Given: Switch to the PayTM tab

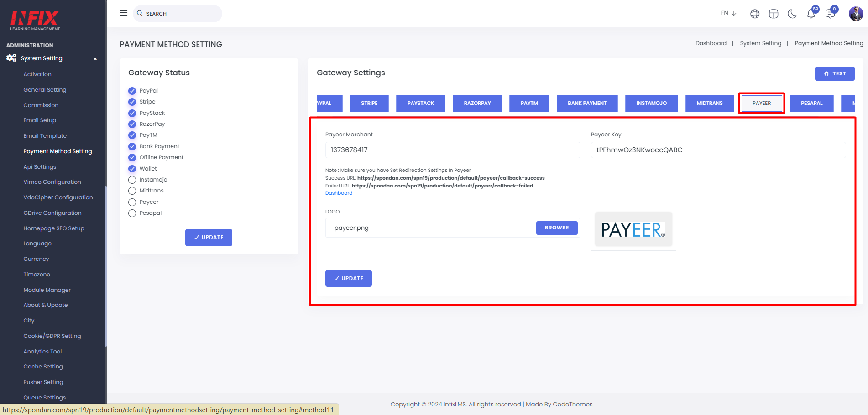Looking at the screenshot, I should coord(529,104).
